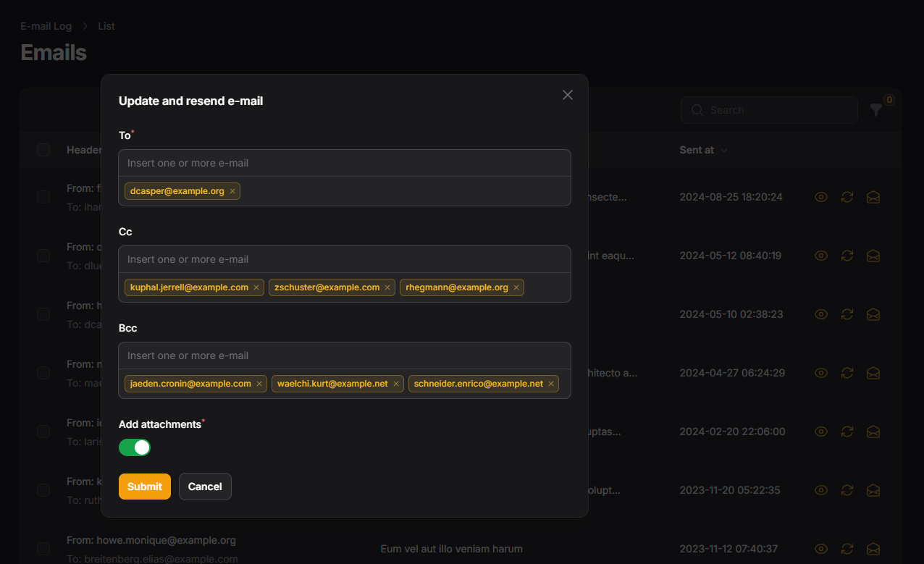Click the Cancel button

(x=205, y=487)
